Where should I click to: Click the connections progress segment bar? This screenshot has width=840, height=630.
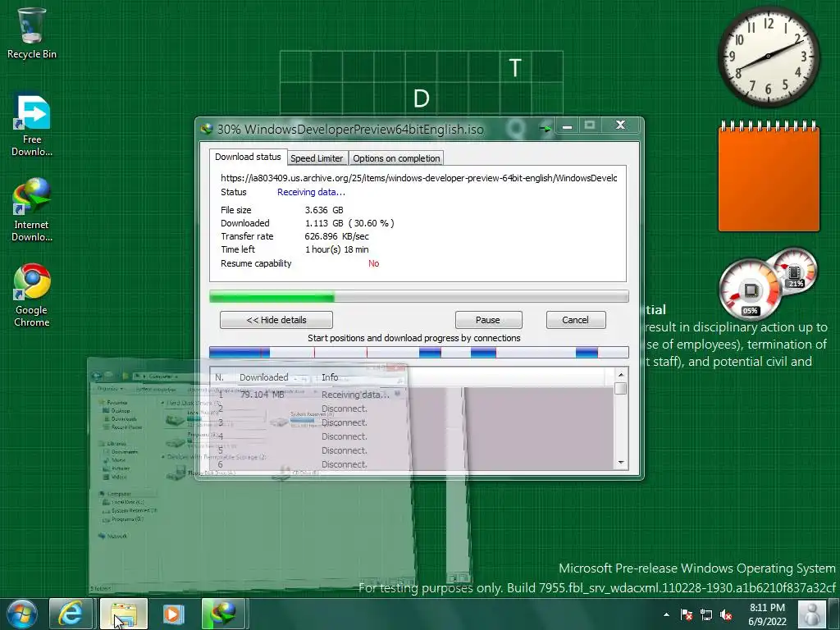coord(418,352)
